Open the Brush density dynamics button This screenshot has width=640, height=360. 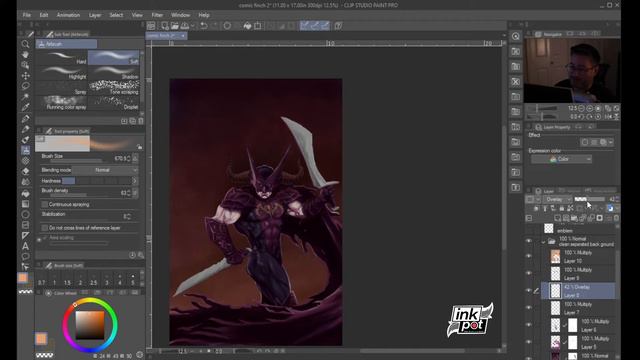coord(135,193)
